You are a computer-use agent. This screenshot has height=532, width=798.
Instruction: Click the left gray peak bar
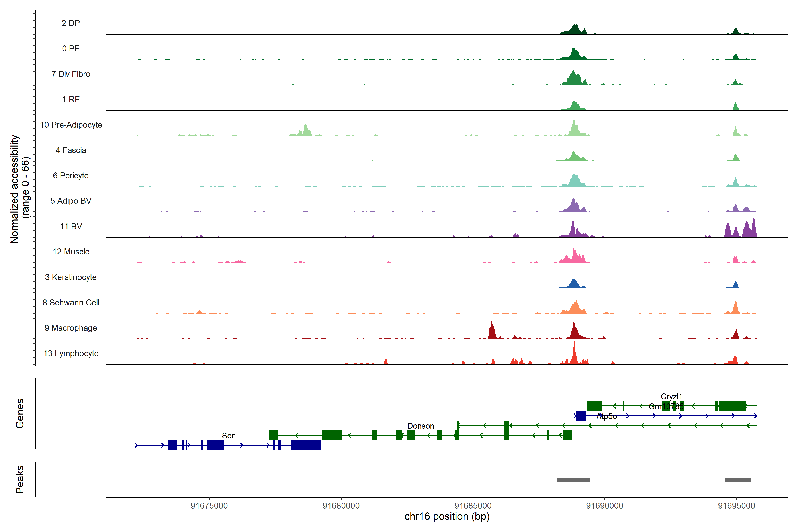point(573,480)
